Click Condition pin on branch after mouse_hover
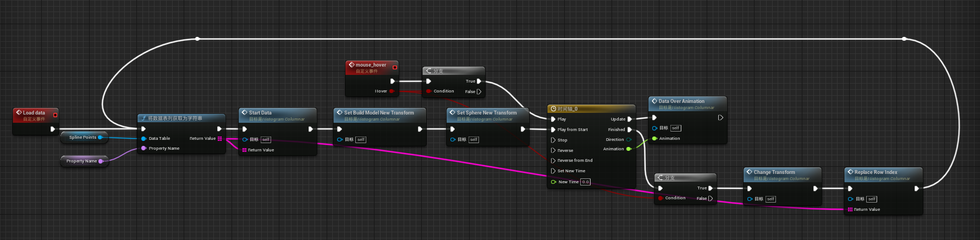The height and width of the screenshot is (240, 980). (x=428, y=91)
